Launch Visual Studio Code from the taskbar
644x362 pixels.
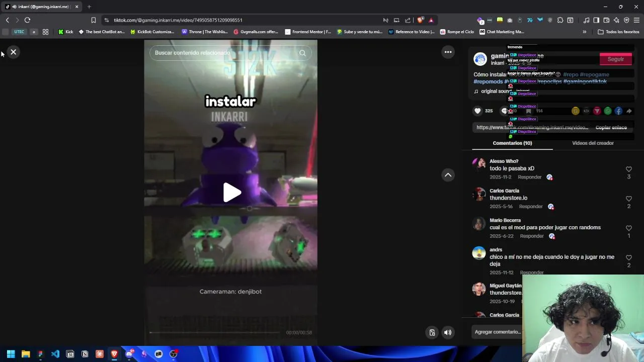(55, 354)
